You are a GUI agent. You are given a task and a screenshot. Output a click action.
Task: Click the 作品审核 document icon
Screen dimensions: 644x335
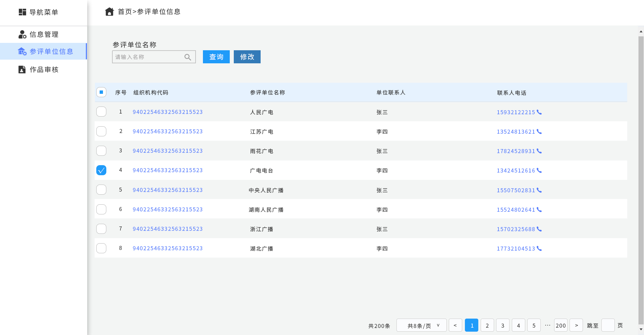[x=22, y=70]
